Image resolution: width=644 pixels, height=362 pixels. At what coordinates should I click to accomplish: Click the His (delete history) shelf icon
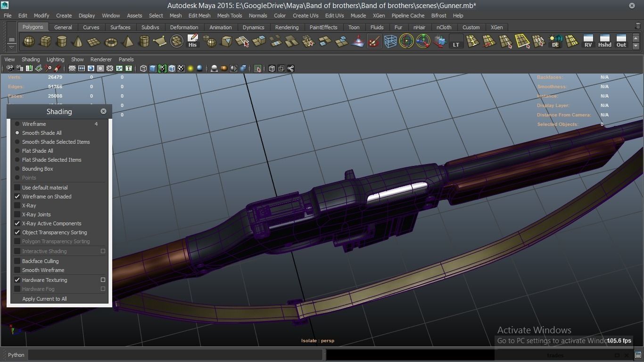(192, 41)
